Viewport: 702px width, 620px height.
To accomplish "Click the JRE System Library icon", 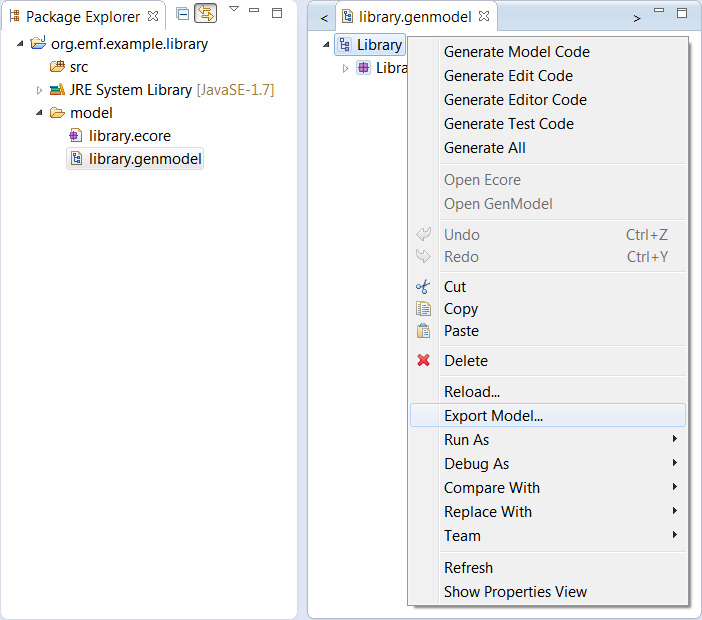I will [x=57, y=90].
